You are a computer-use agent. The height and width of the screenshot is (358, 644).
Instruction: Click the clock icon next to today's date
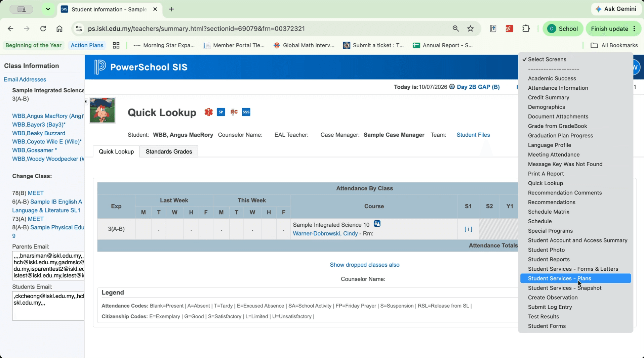(452, 87)
